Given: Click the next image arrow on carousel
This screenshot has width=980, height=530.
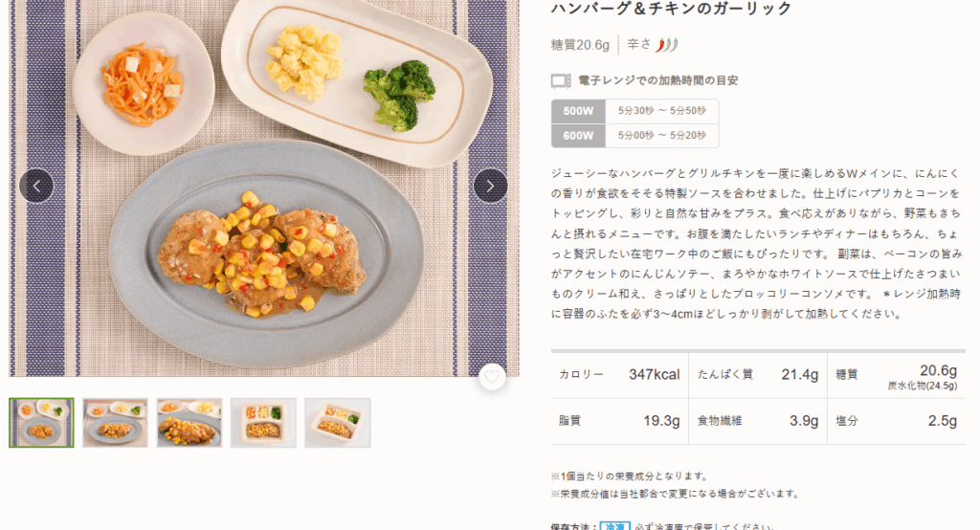Looking at the screenshot, I should (491, 186).
